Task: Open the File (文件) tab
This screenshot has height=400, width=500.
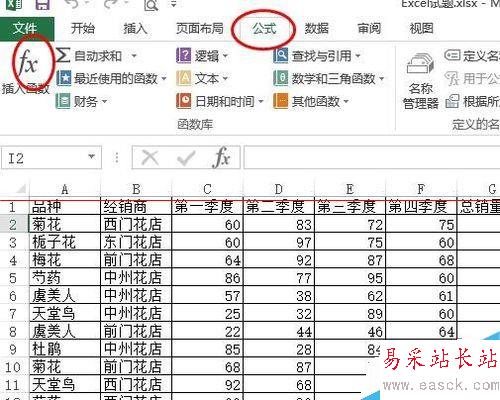Action: (x=27, y=29)
